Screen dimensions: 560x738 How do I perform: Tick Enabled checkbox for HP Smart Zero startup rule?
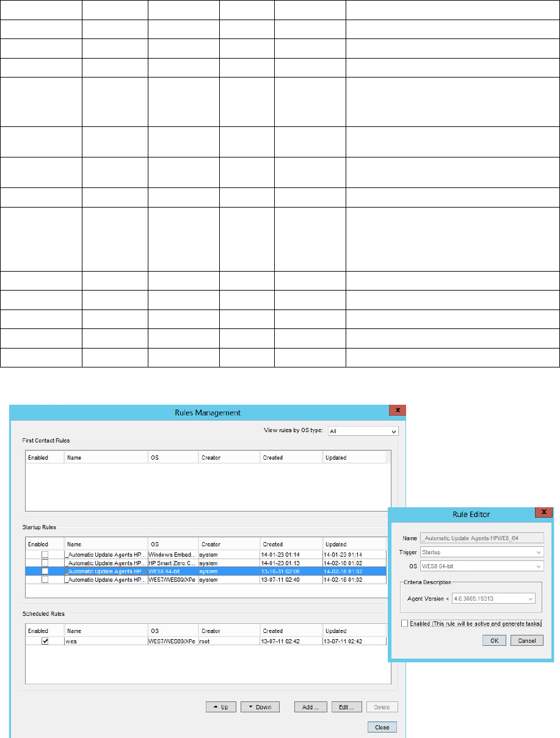[x=45, y=563]
